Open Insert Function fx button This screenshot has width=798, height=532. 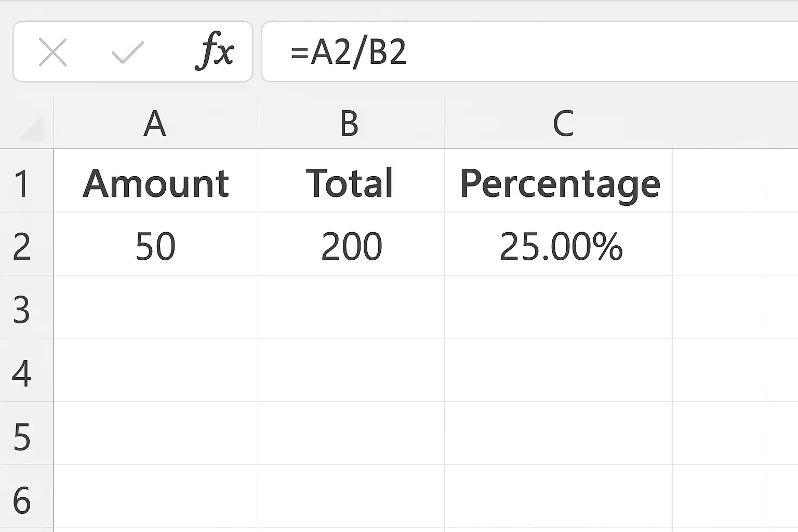tap(214, 51)
